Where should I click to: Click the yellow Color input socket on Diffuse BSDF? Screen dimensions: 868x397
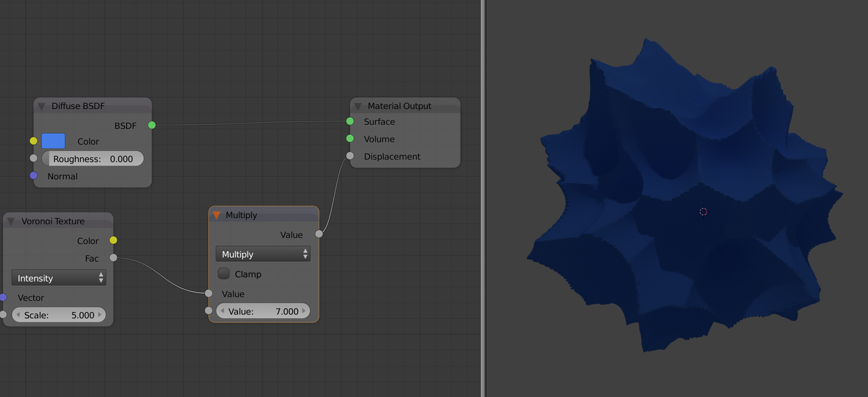[x=33, y=141]
